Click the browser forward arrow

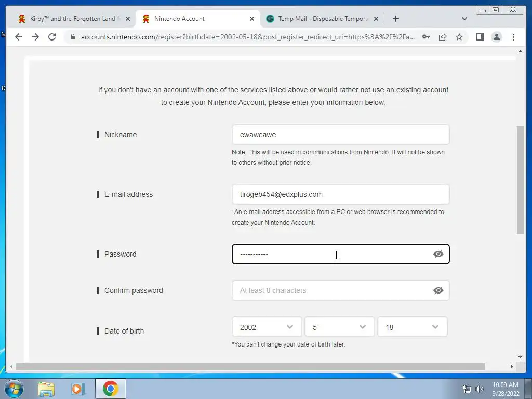click(35, 37)
